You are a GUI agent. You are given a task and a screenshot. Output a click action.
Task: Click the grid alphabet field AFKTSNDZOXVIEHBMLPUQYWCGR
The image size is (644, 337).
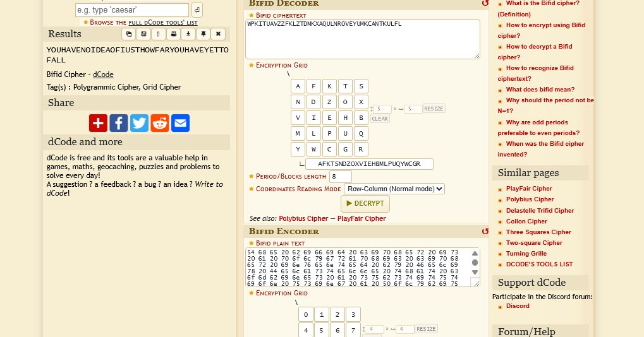coord(369,164)
